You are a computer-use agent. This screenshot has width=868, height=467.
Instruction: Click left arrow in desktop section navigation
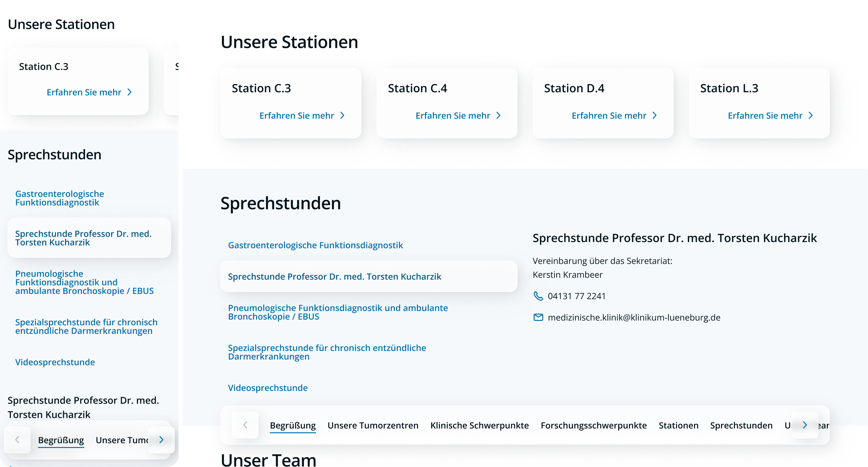coord(245,425)
